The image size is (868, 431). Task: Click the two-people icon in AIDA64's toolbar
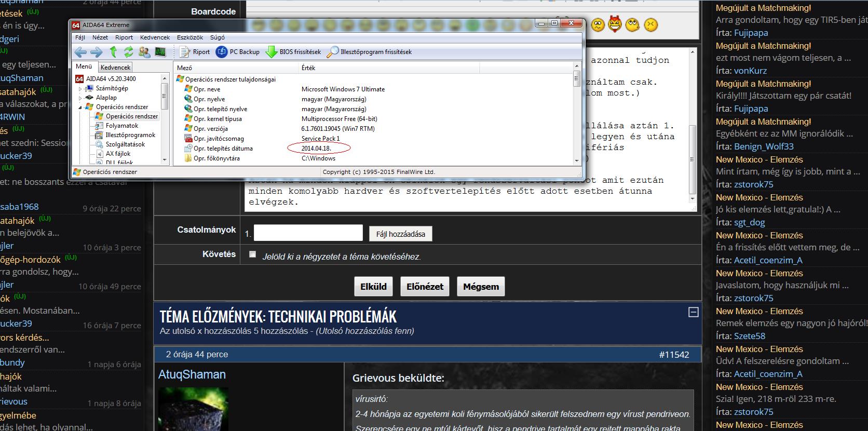point(144,51)
